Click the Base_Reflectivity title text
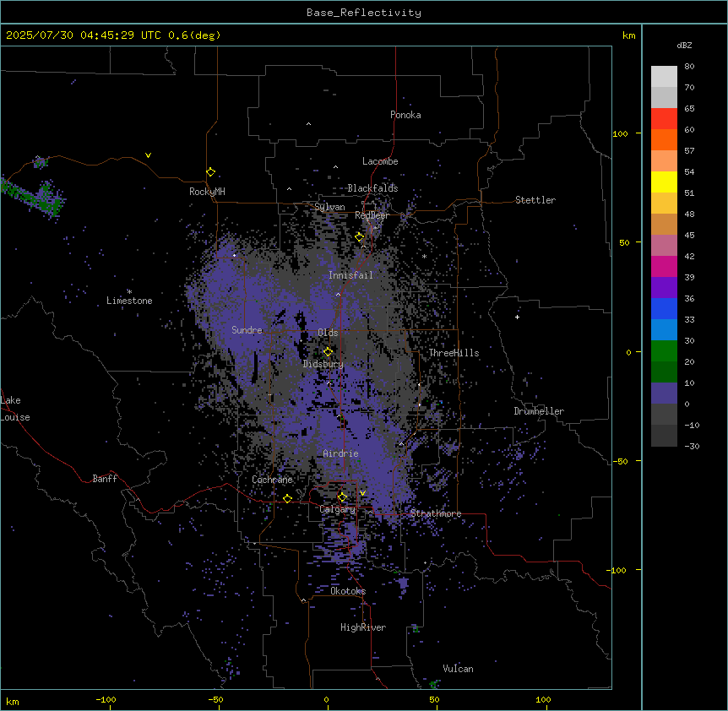728x711 pixels. click(x=364, y=13)
